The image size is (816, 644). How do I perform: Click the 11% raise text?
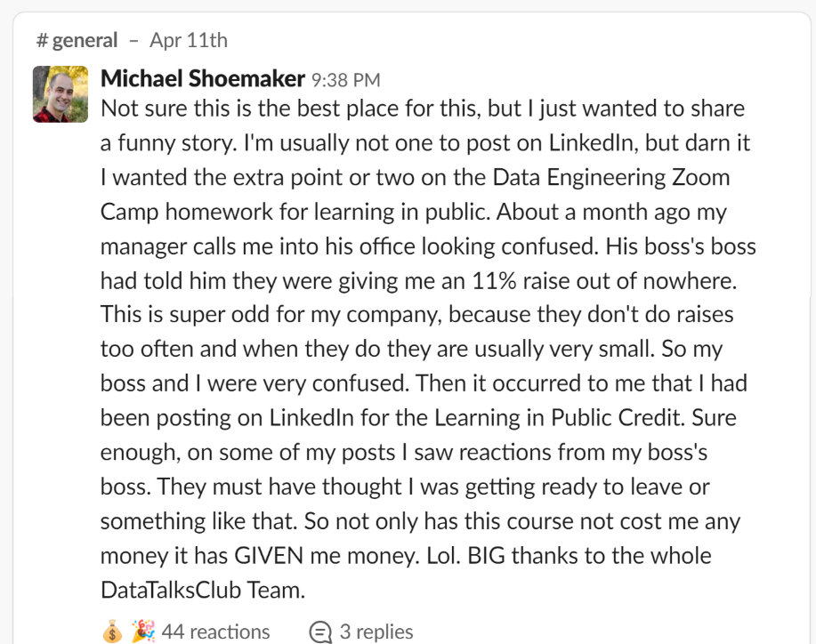coord(514,279)
